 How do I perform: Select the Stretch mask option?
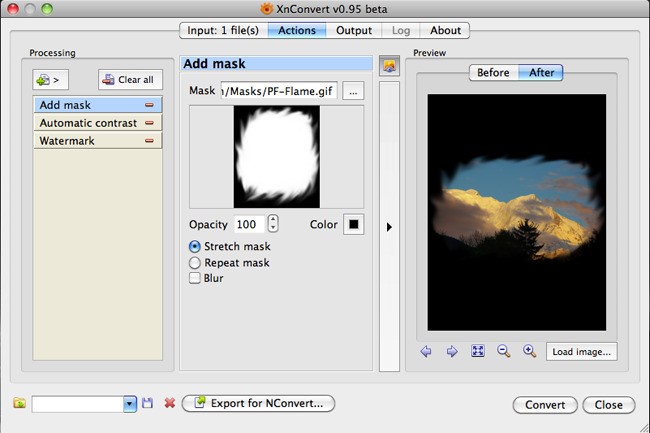point(195,247)
